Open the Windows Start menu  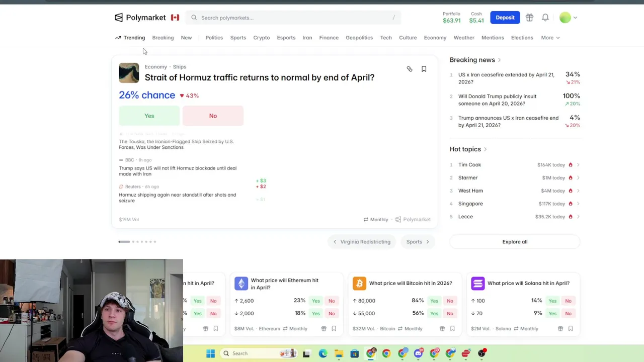point(211,353)
